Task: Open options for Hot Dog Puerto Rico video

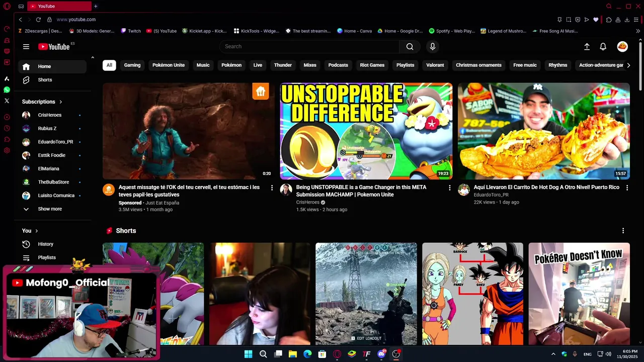Action: point(627,188)
